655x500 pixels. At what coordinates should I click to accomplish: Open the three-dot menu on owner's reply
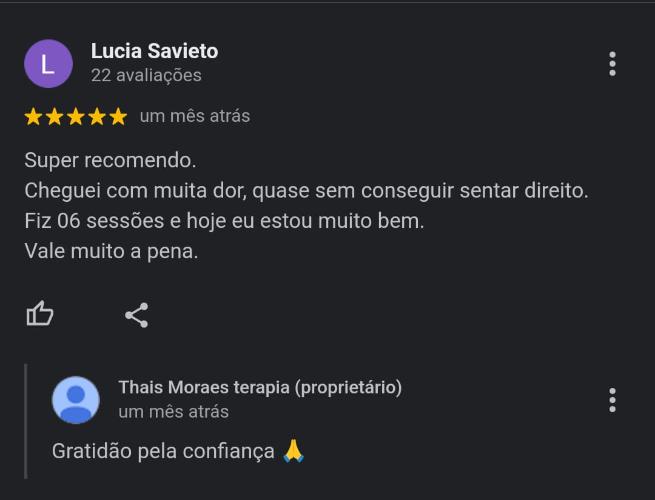pos(612,400)
